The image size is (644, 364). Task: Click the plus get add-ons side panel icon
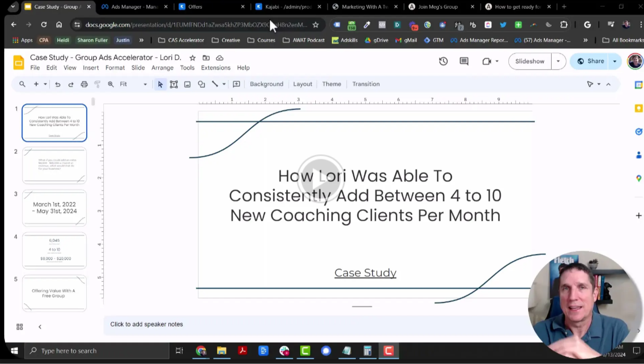[x=638, y=215]
